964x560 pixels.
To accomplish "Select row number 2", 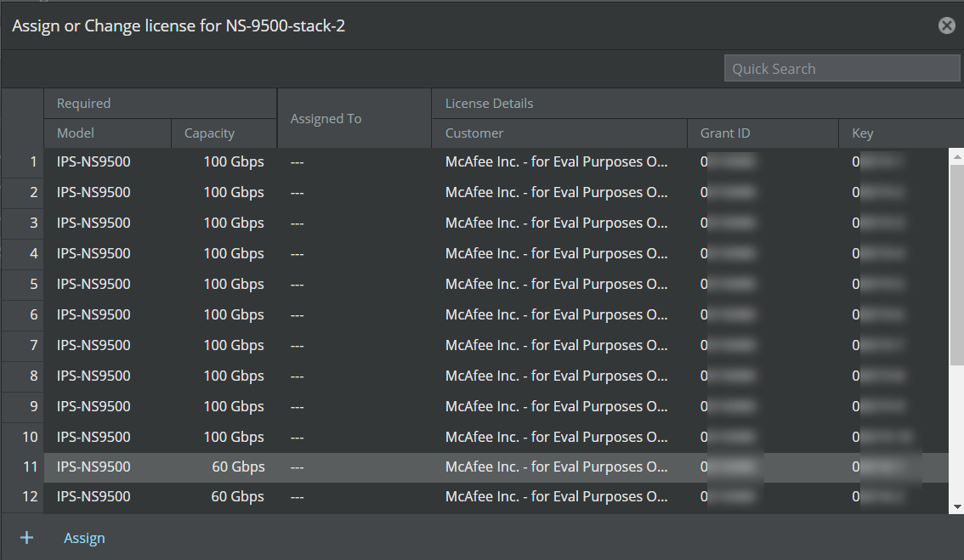I will click(x=23, y=192).
